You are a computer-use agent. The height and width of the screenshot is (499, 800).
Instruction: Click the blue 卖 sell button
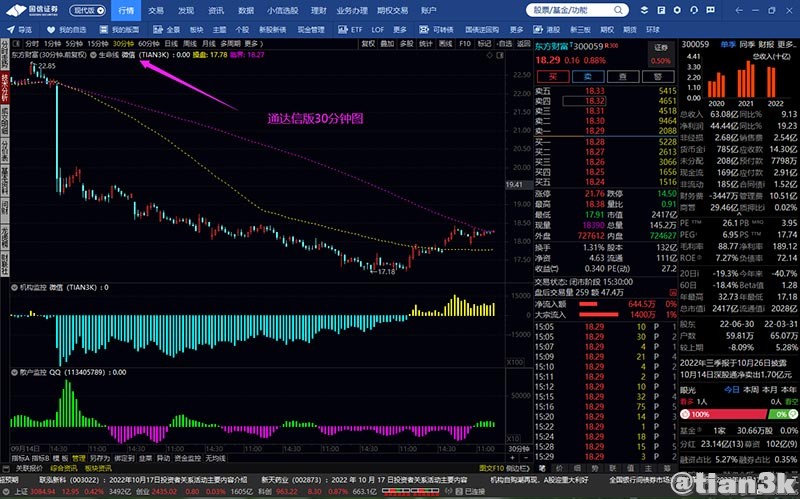click(x=588, y=77)
